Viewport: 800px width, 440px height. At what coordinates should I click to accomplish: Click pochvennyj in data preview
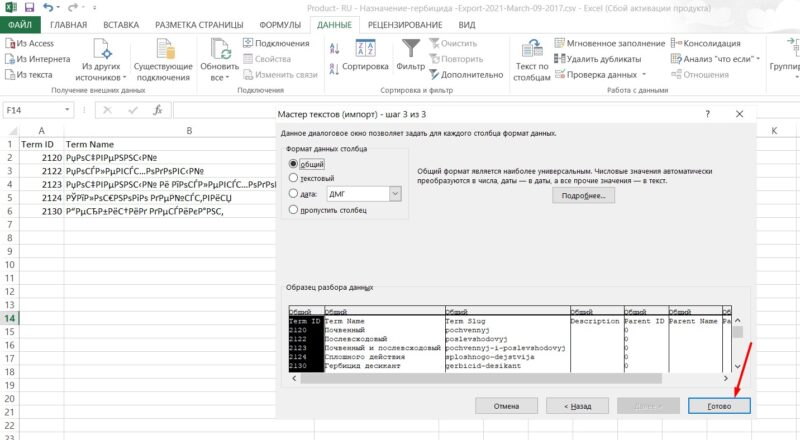[x=467, y=330]
